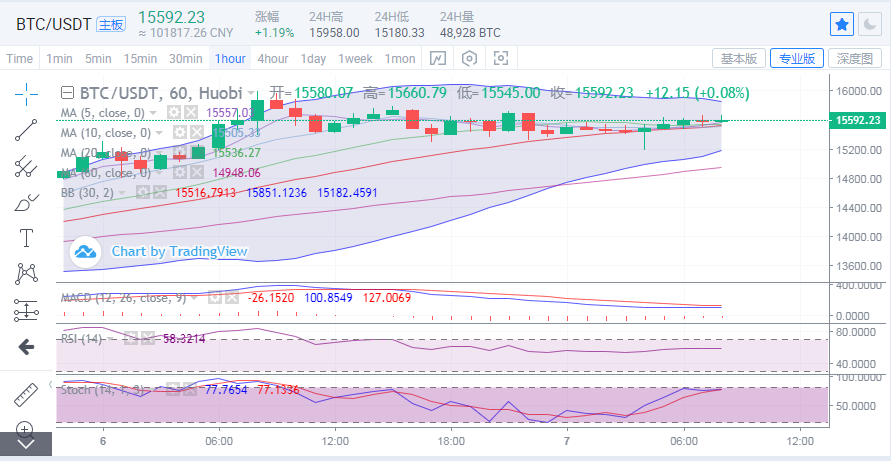Expand MA (5, close, 0) dropdown arrow
Image resolution: width=891 pixels, height=461 pixels.
pos(153,113)
